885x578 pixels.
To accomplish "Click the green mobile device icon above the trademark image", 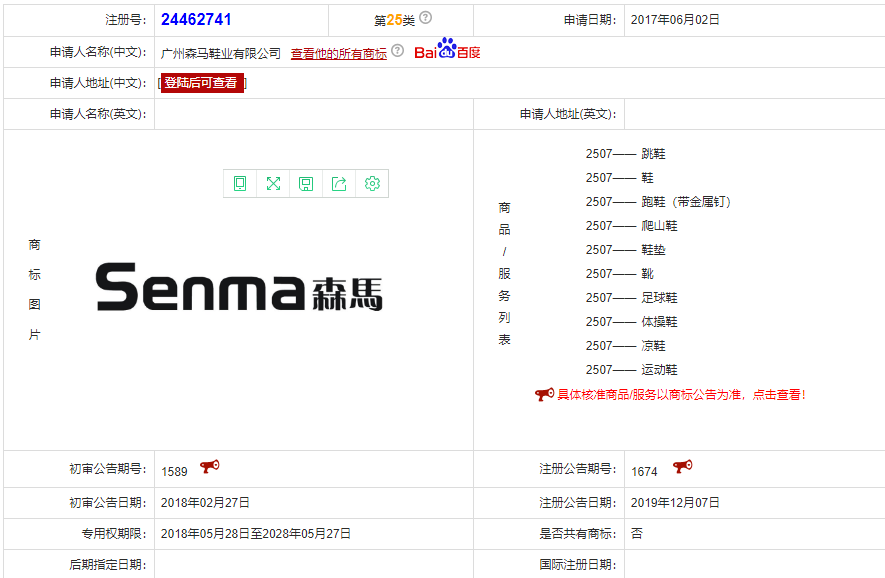I will click(240, 183).
